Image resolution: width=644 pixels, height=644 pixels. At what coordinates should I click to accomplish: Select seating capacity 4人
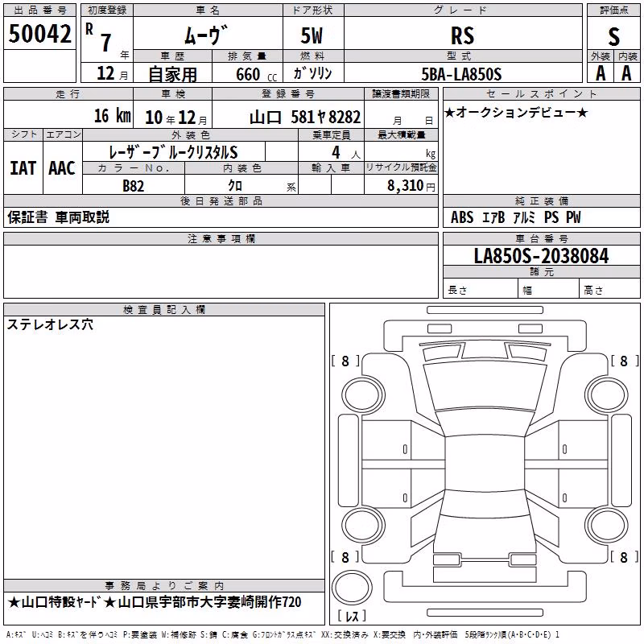[346, 153]
